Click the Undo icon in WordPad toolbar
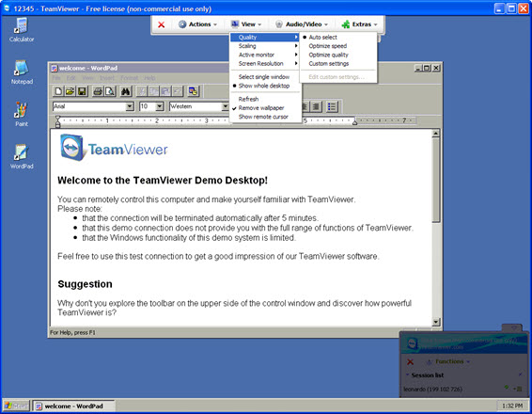This screenshot has width=532, height=414. point(177,91)
